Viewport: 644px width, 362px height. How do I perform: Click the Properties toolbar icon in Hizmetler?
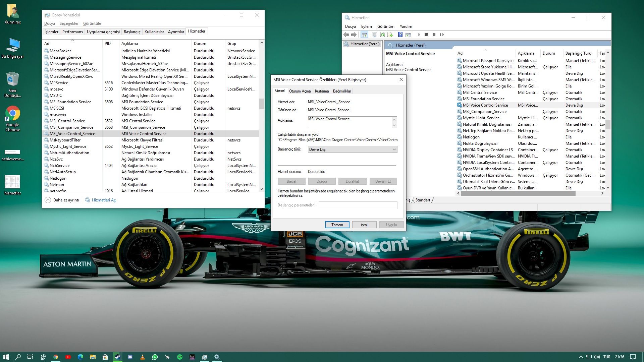(x=374, y=35)
